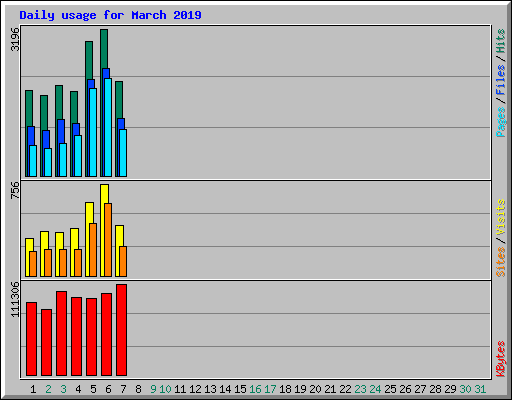Click day 22 on the date axis
Screen dimensions: 512x400
(345, 389)
